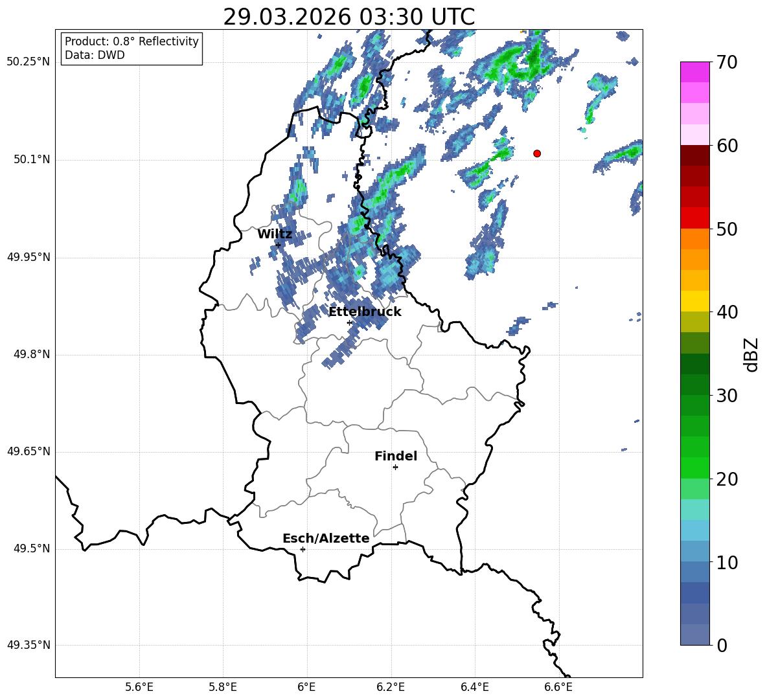Image resolution: width=767 pixels, height=700 pixels.
Task: Click the 5.8°E longitude label
Action: point(223,687)
